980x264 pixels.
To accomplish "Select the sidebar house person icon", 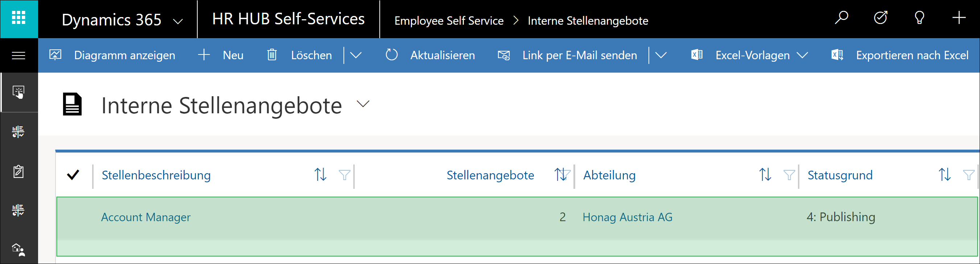I will [x=18, y=250].
